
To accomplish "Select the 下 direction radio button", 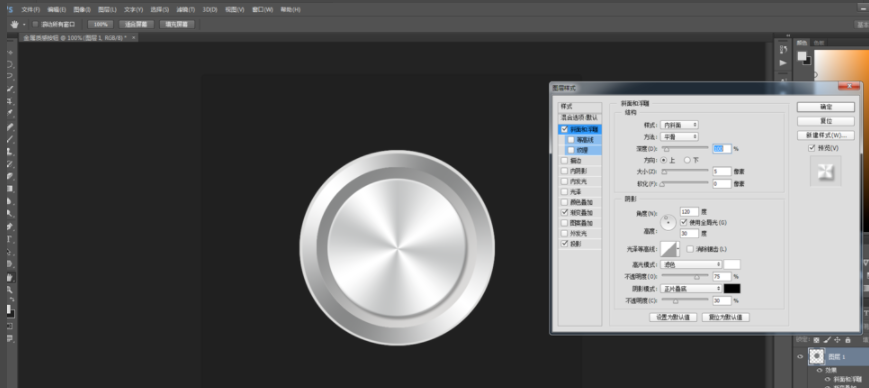I will point(687,160).
